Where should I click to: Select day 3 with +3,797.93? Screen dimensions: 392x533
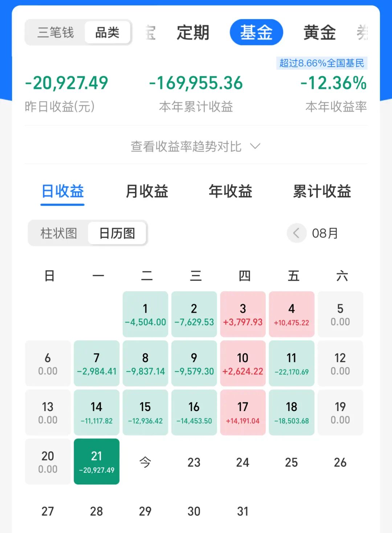[243, 314]
